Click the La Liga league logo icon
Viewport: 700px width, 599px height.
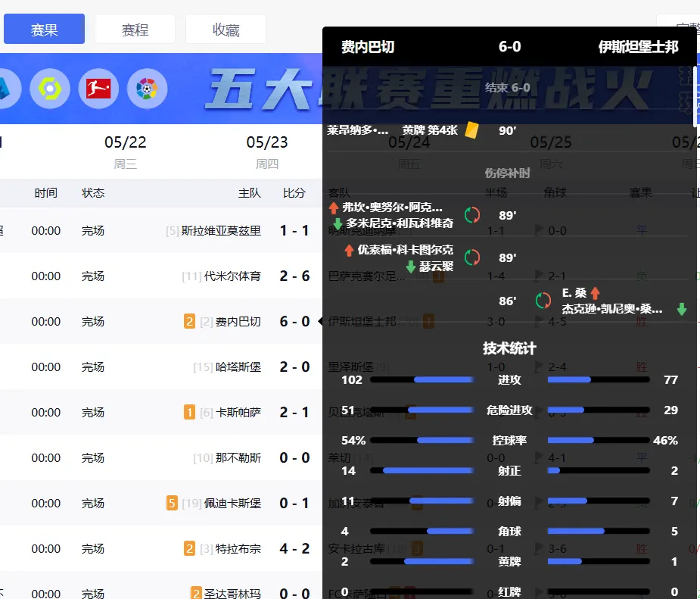[x=148, y=89]
